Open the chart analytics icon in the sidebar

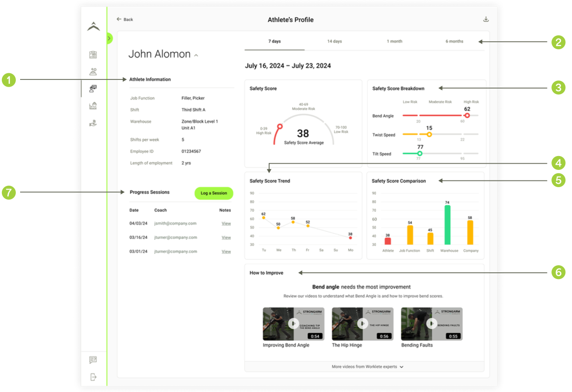tap(93, 106)
